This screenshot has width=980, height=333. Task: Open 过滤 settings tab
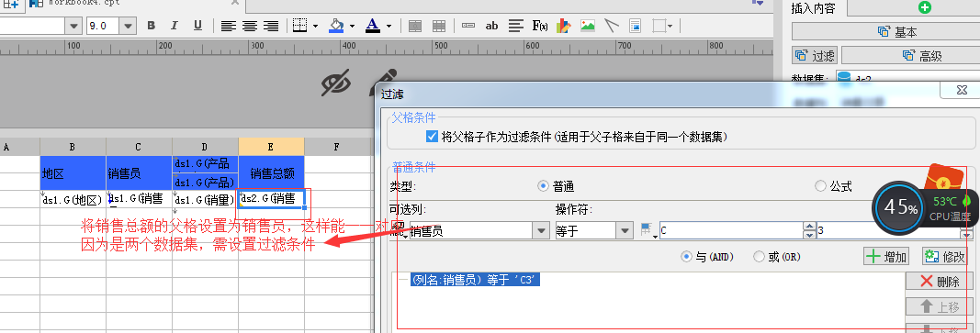[x=815, y=56]
